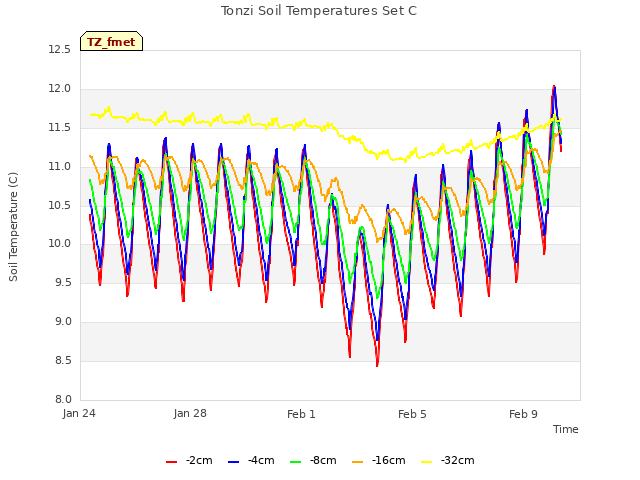Click the highest peak near 12.0 on Feb 10
This screenshot has width=640, height=480.
pos(554,88)
